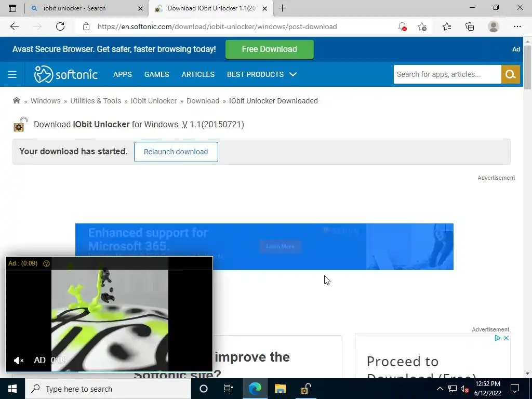Click the Relaunch download button
This screenshot has width=532, height=399.
click(176, 152)
